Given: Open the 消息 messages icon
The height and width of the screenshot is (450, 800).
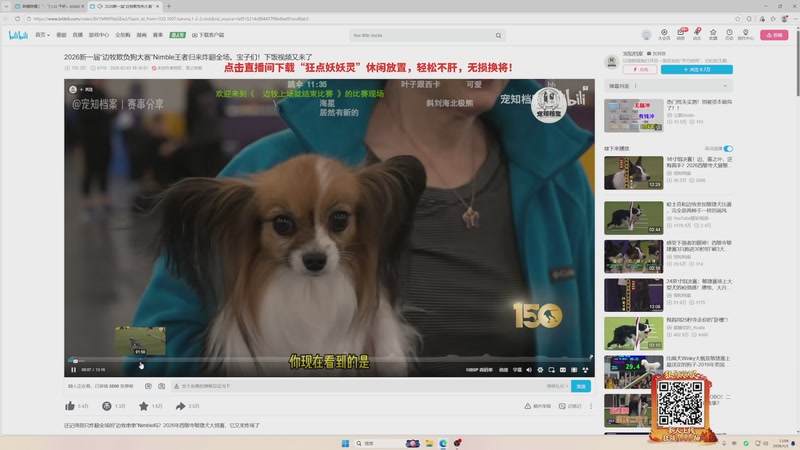Looking at the screenshot, I should [x=681, y=34].
